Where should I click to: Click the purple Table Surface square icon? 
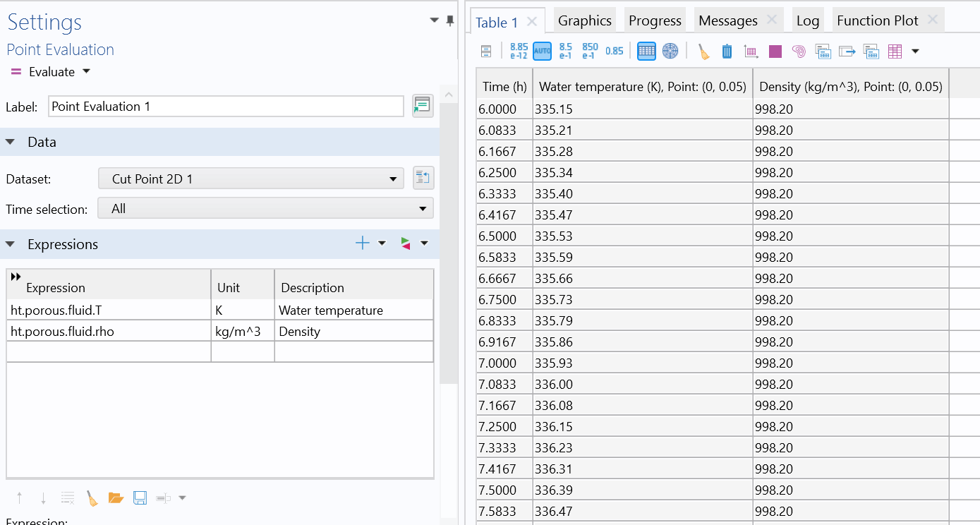(x=775, y=51)
